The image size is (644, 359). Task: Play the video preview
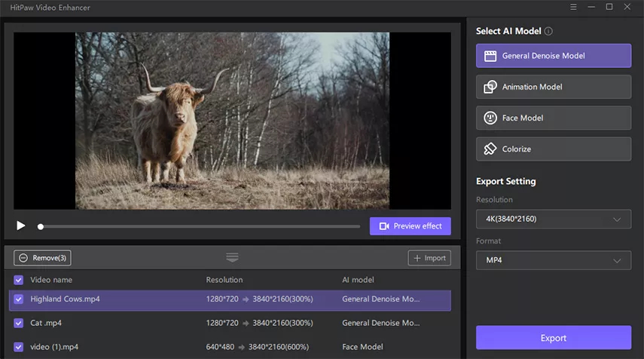click(x=21, y=226)
